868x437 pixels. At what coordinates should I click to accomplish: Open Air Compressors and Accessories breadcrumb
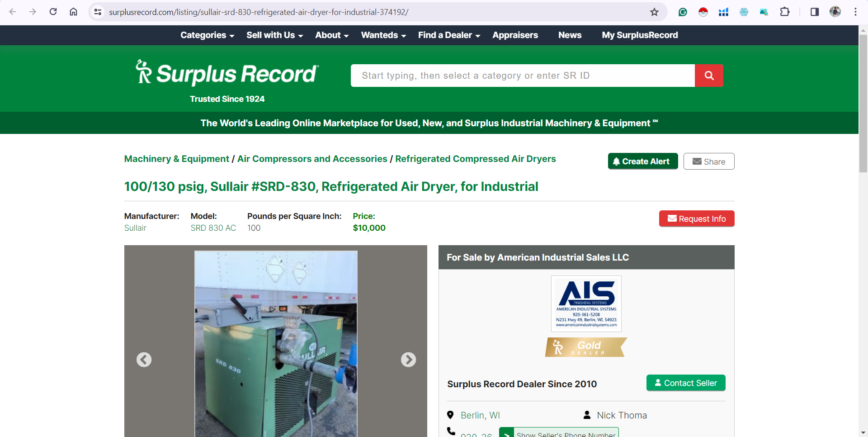pyautogui.click(x=312, y=159)
